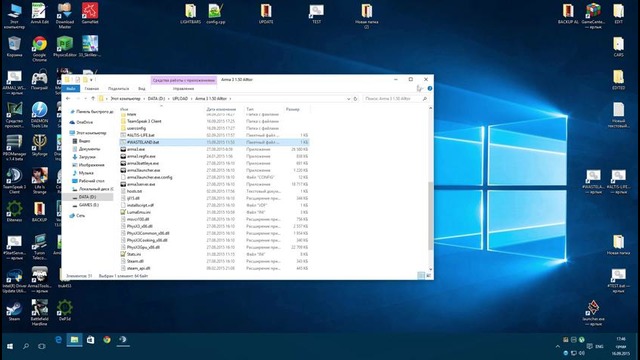Select PBOManager desktop icon

(14, 148)
